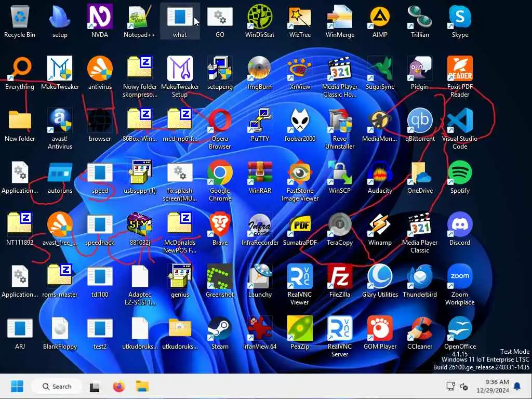Click the WizTree desktop icon
Image resolution: width=532 pixels, height=399 pixels.
pos(300,17)
